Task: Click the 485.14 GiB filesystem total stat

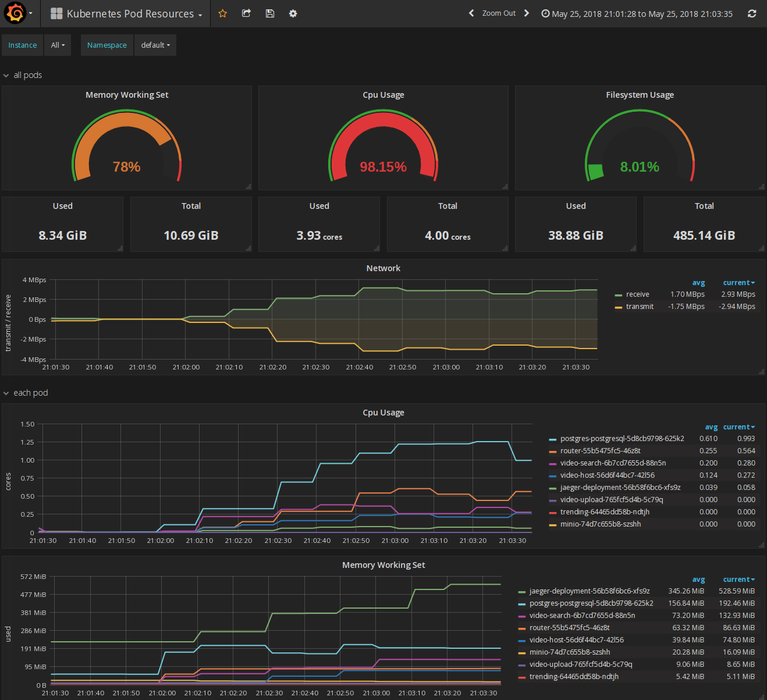Action: coord(704,236)
